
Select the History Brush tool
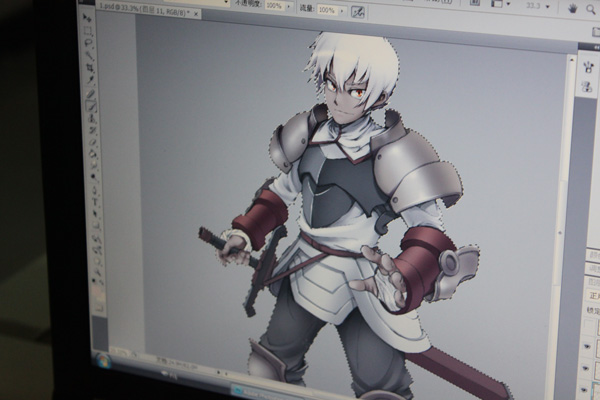click(93, 130)
